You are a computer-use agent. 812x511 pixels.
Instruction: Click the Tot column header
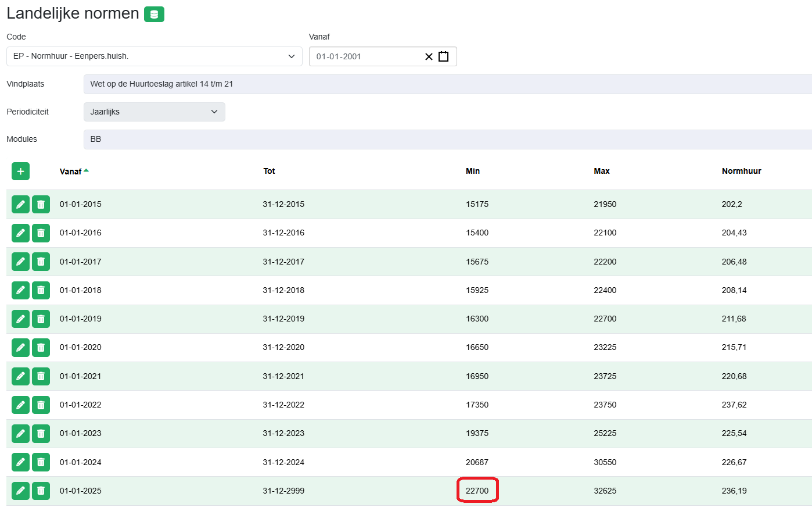click(x=269, y=171)
